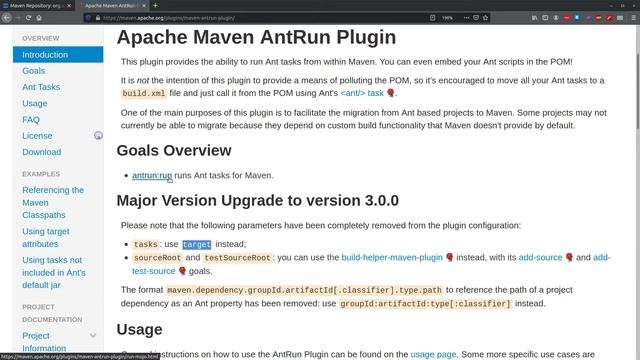Click the zoom level indicator badge

(x=447, y=18)
